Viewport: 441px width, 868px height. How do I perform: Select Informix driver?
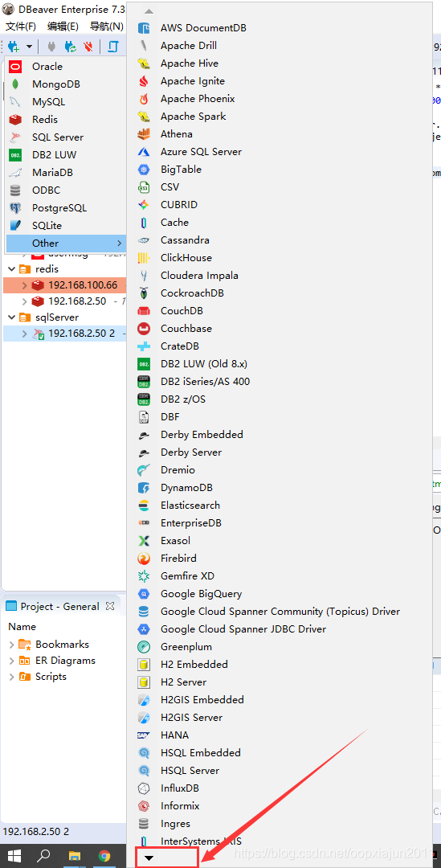pos(280,806)
